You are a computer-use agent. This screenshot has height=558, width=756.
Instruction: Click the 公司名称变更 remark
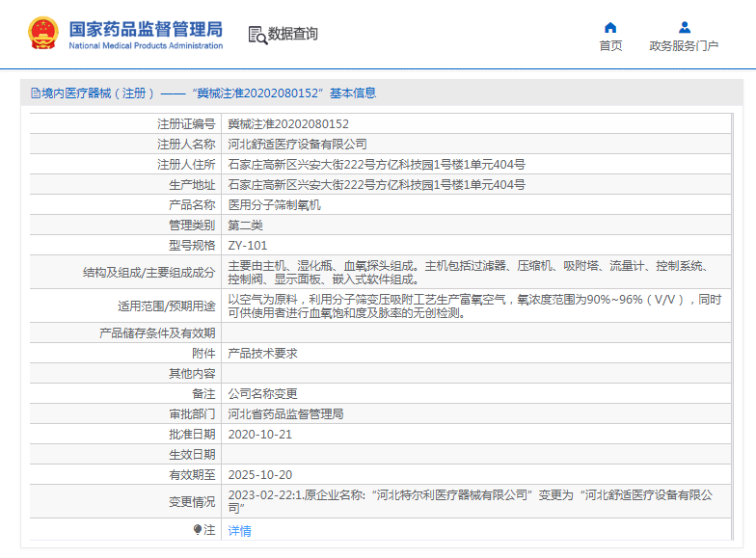click(262, 393)
